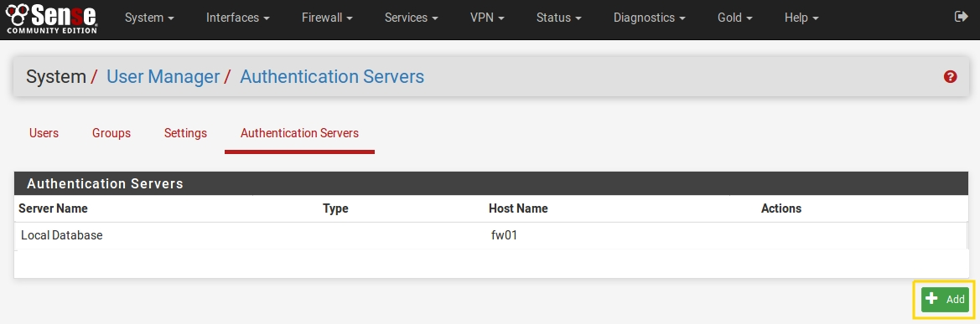
Task: Click the pfSense logo in navbar
Action: point(51,18)
